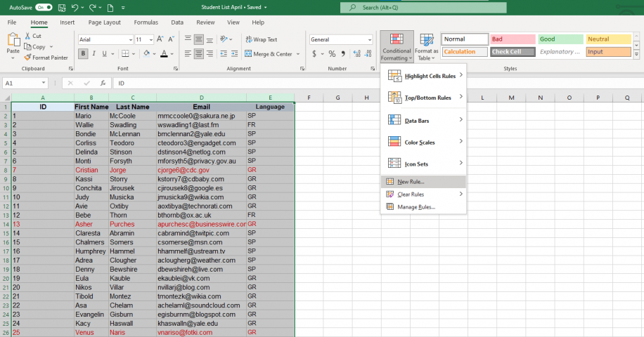Click Conditional Formatting button

(397, 47)
